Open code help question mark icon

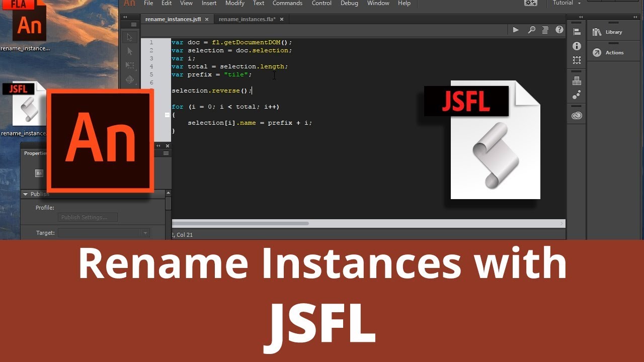pos(559,30)
